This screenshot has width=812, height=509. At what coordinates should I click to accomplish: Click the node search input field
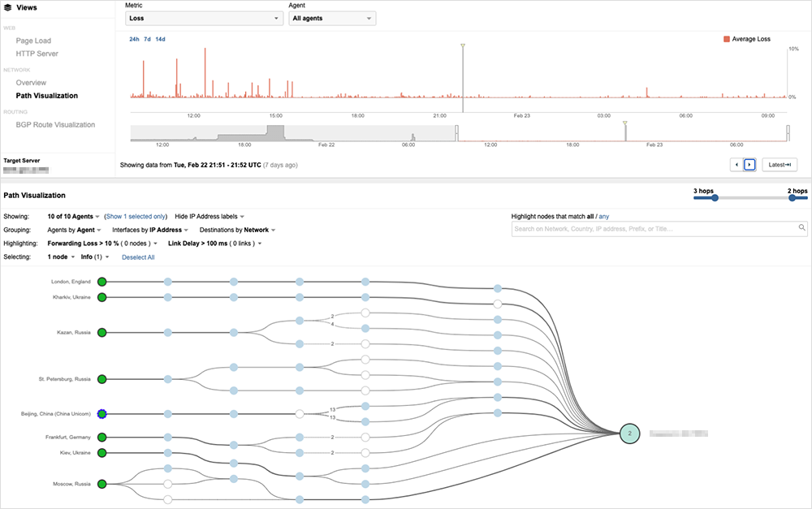coord(654,229)
